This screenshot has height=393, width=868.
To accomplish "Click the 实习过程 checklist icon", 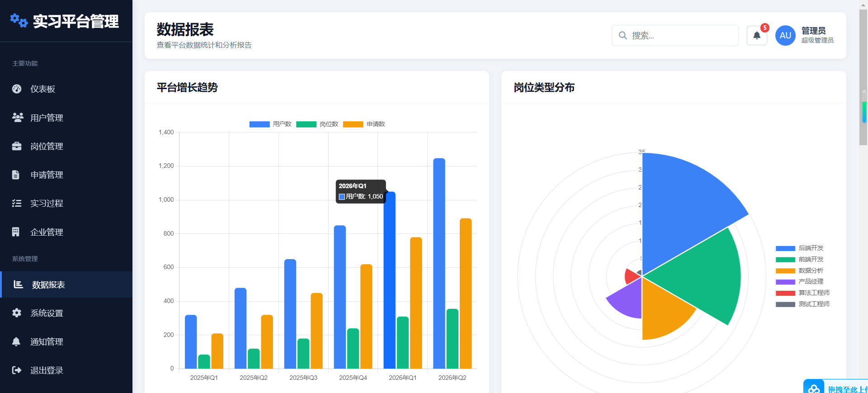I will click(x=17, y=203).
